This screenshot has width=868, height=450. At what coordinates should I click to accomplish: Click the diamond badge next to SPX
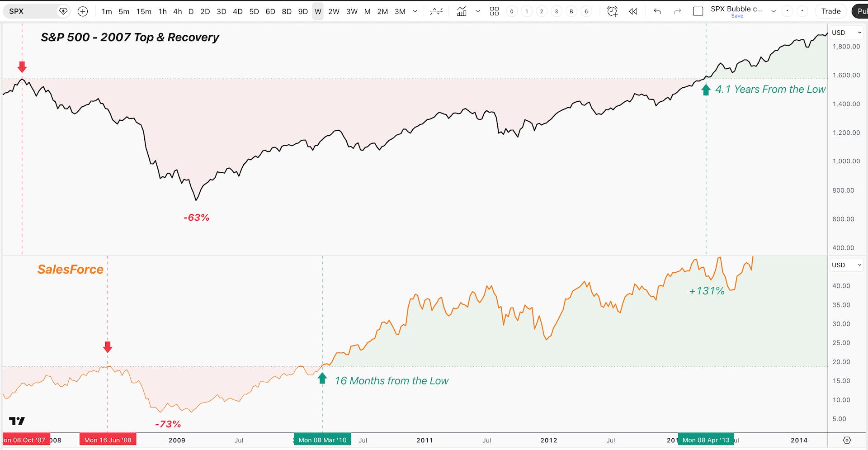[63, 11]
